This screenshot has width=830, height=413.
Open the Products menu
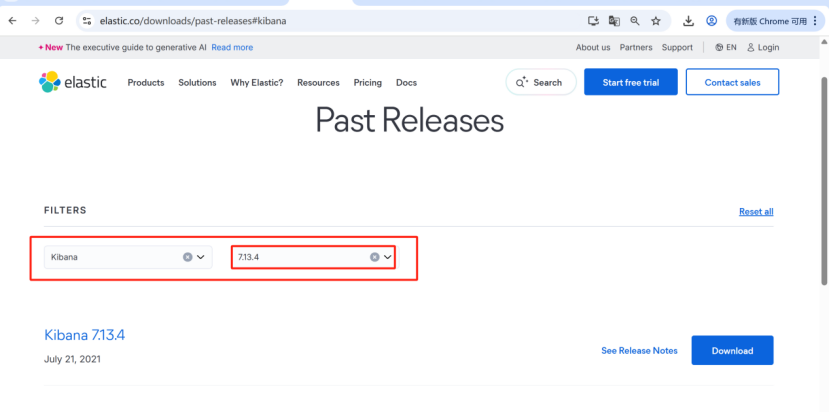pyautogui.click(x=146, y=83)
